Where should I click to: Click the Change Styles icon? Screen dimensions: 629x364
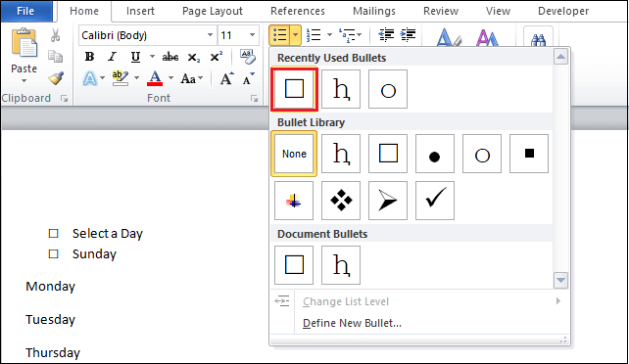point(487,37)
